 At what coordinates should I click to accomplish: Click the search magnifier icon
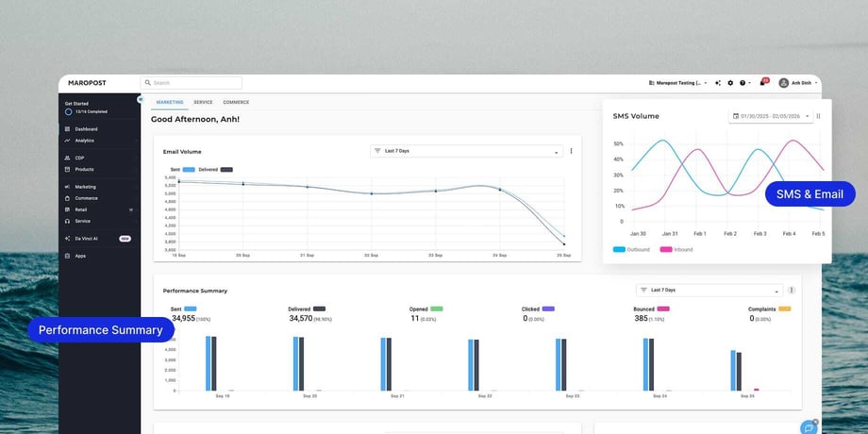click(148, 82)
